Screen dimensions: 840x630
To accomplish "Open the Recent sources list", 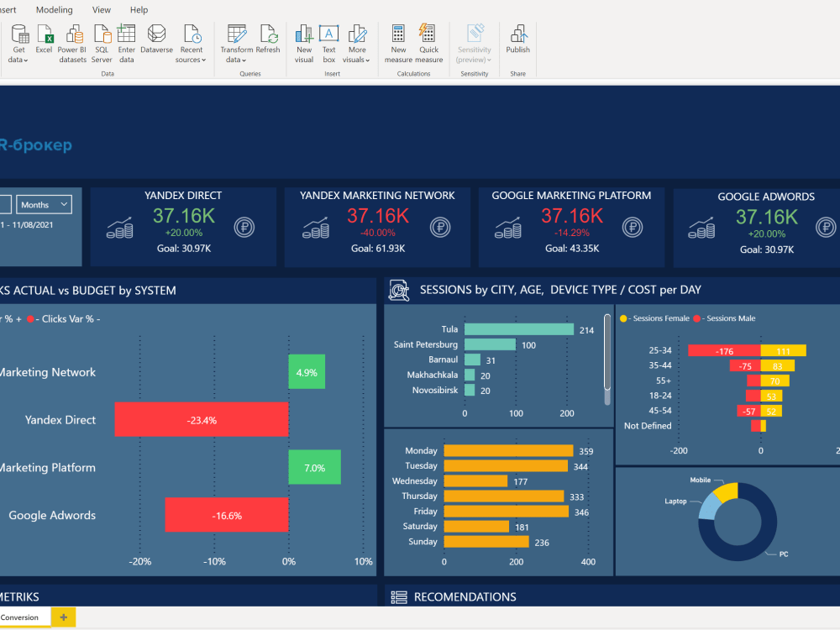I will pos(192,44).
